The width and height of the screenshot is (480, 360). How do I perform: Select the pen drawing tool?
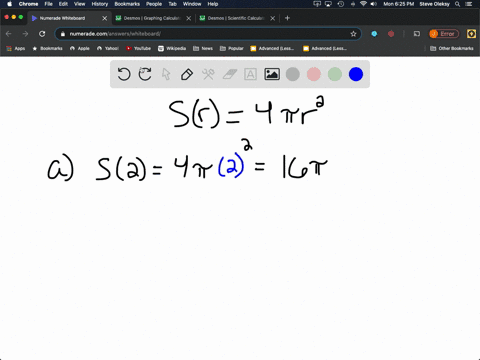[187, 74]
